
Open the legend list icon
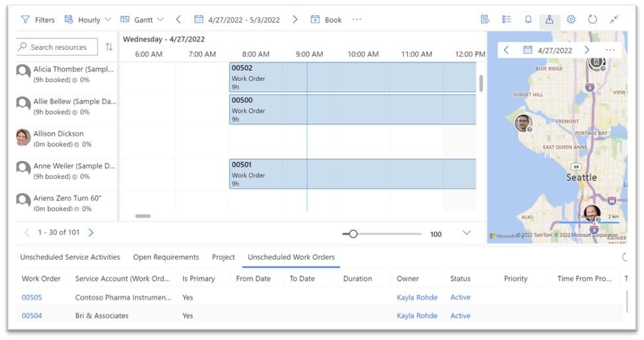(507, 20)
